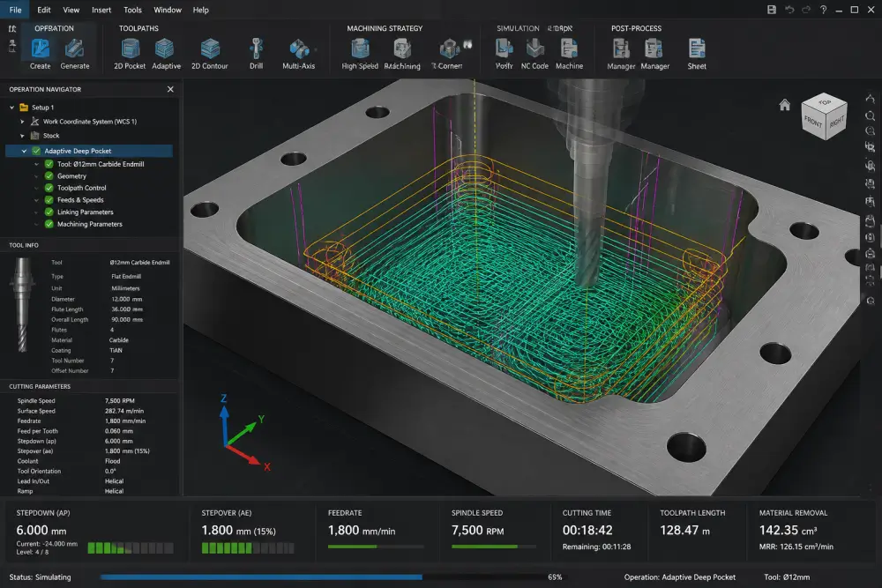This screenshot has height=588, width=882.
Task: Click the Work Coordinate System axis icon
Action: (x=35, y=121)
